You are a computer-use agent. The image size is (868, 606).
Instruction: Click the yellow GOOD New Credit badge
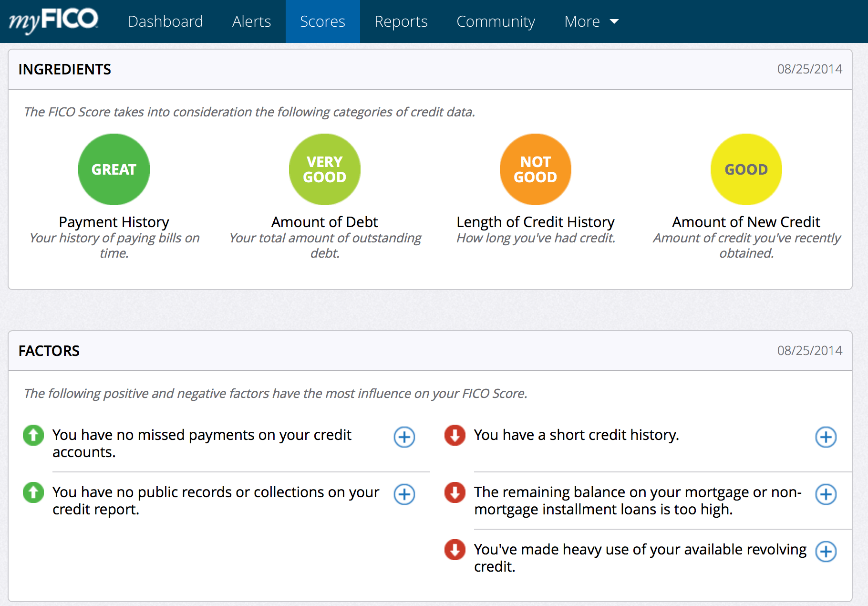746,169
